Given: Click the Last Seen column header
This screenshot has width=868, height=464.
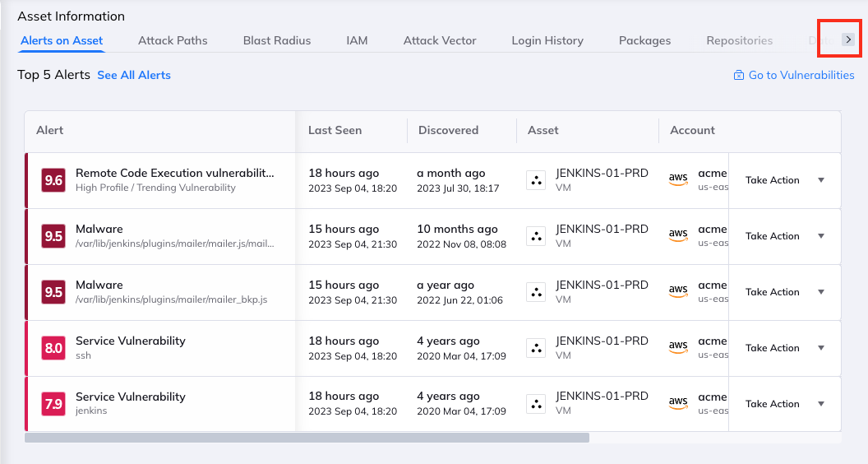Looking at the screenshot, I should [335, 130].
